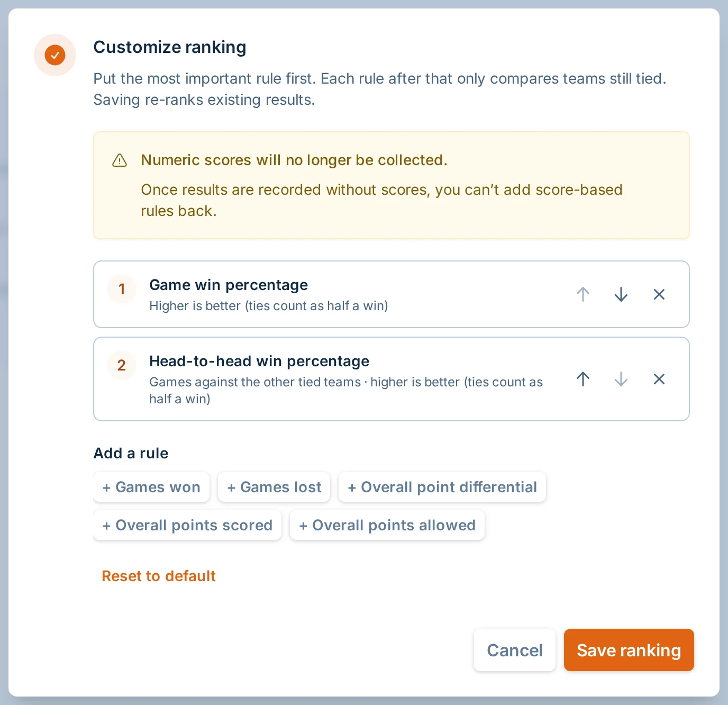Select the rule number 2 badge

[x=122, y=365]
